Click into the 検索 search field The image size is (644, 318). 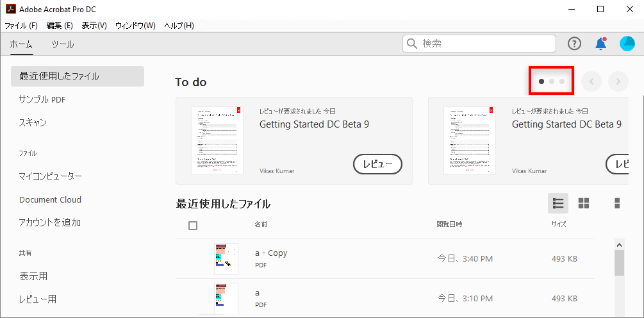click(479, 44)
